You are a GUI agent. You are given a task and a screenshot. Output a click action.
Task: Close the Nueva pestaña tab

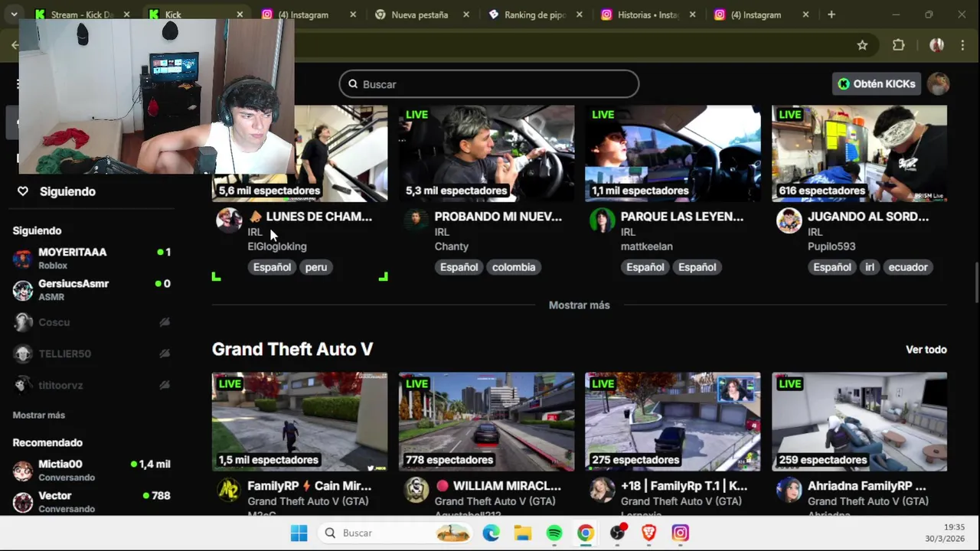(x=466, y=15)
